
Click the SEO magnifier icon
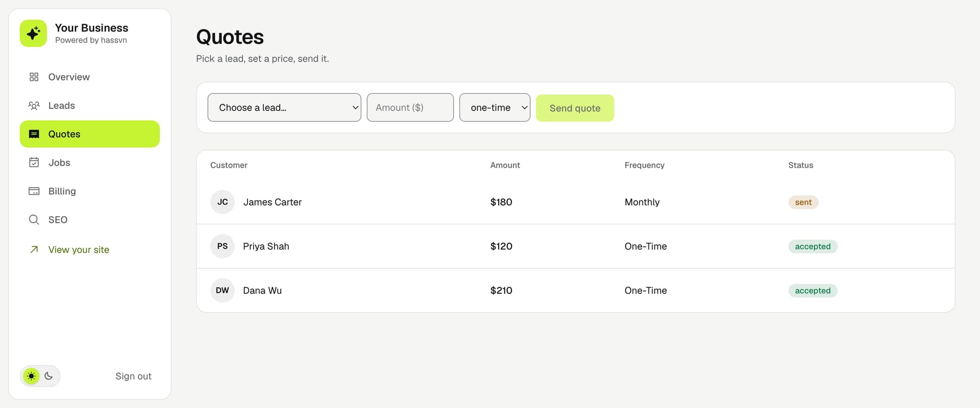(34, 220)
